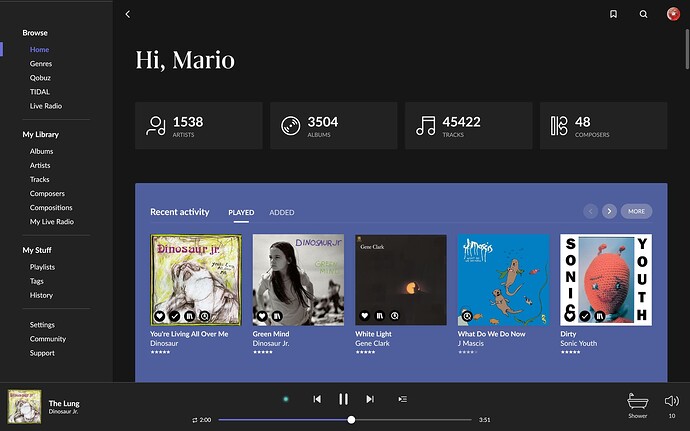Open White Light album cover
690x431 pixels.
coord(401,280)
